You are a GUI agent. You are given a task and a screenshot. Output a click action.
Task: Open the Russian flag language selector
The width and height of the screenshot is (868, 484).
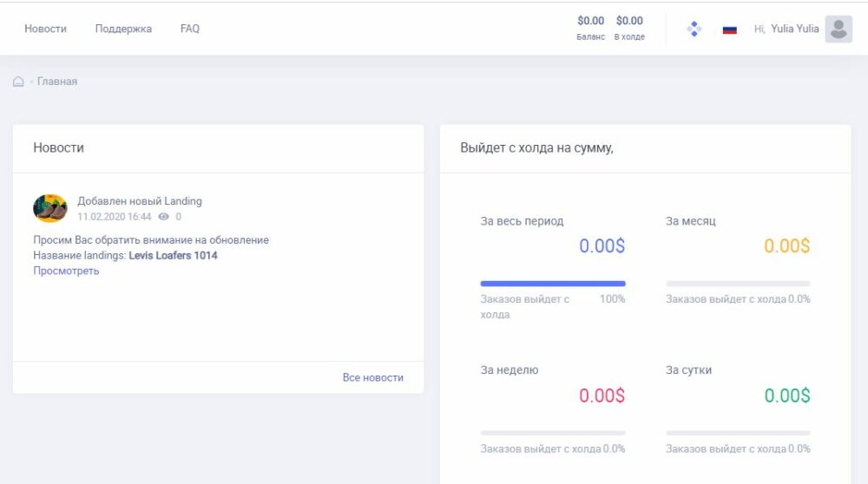tap(729, 29)
